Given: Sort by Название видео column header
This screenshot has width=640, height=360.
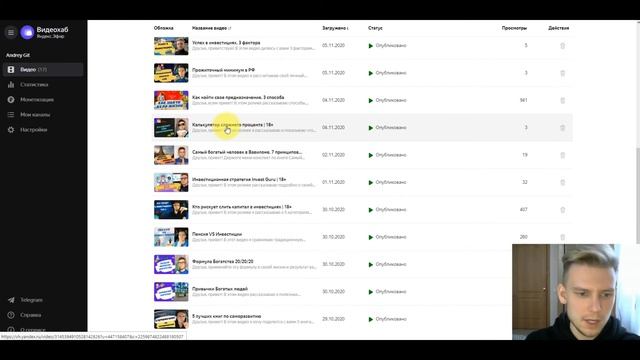Looking at the screenshot, I should tap(211, 28).
